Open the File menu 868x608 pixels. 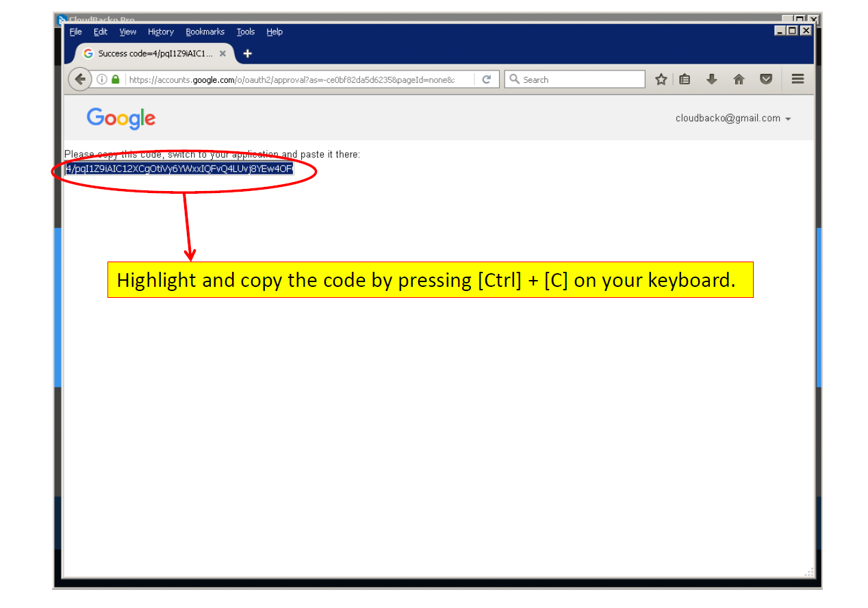(76, 32)
